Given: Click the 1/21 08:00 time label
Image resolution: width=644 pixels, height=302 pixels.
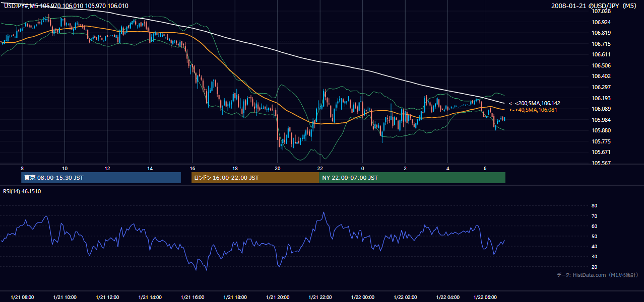Looking at the screenshot, I should click(x=22, y=297).
